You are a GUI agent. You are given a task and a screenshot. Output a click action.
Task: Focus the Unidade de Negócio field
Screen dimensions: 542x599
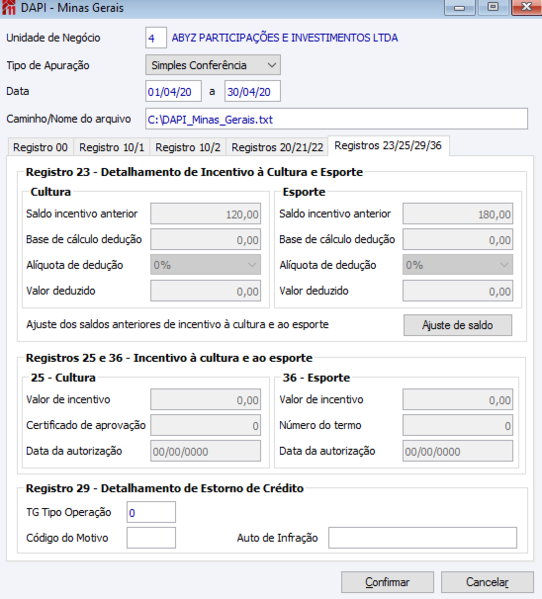point(156,38)
